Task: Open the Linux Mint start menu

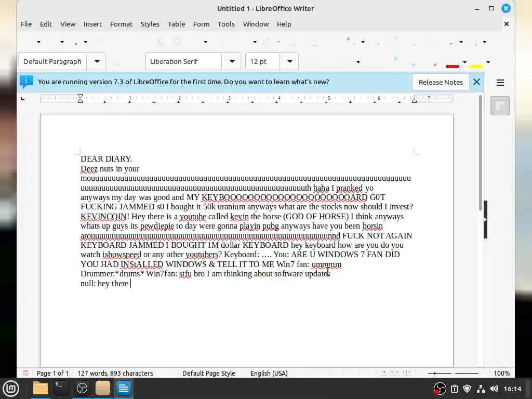Action: tap(11, 389)
